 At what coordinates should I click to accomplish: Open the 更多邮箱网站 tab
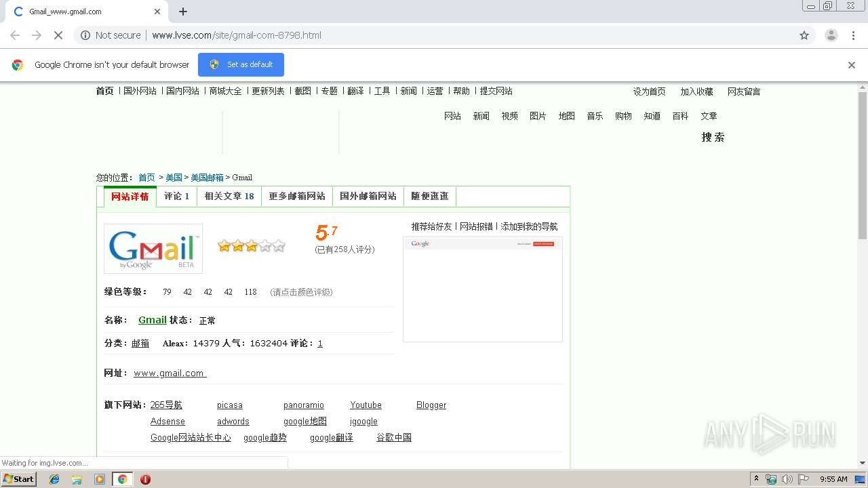tap(297, 197)
